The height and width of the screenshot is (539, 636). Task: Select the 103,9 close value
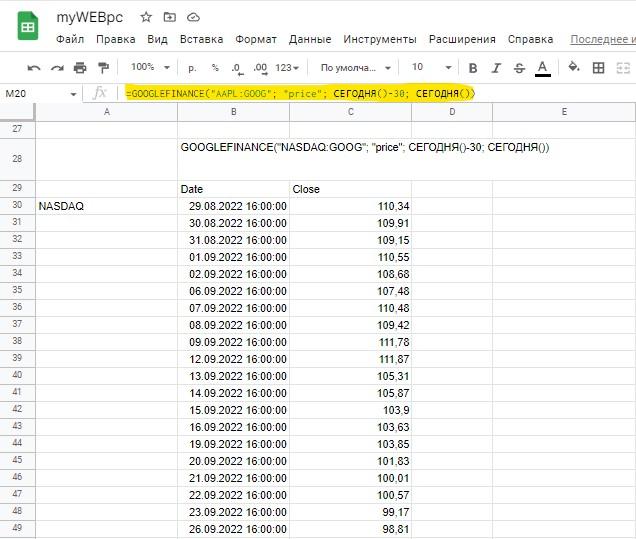[350, 410]
